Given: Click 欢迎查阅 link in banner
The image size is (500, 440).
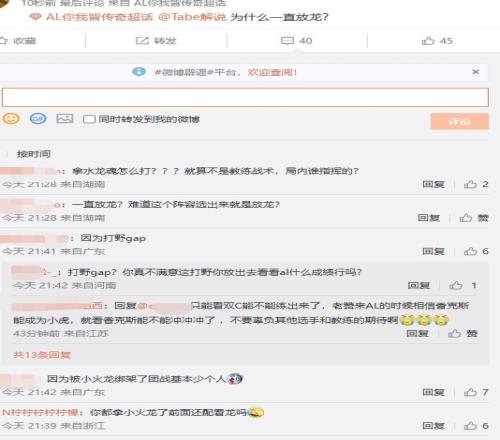Looking at the screenshot, I should point(272,72).
